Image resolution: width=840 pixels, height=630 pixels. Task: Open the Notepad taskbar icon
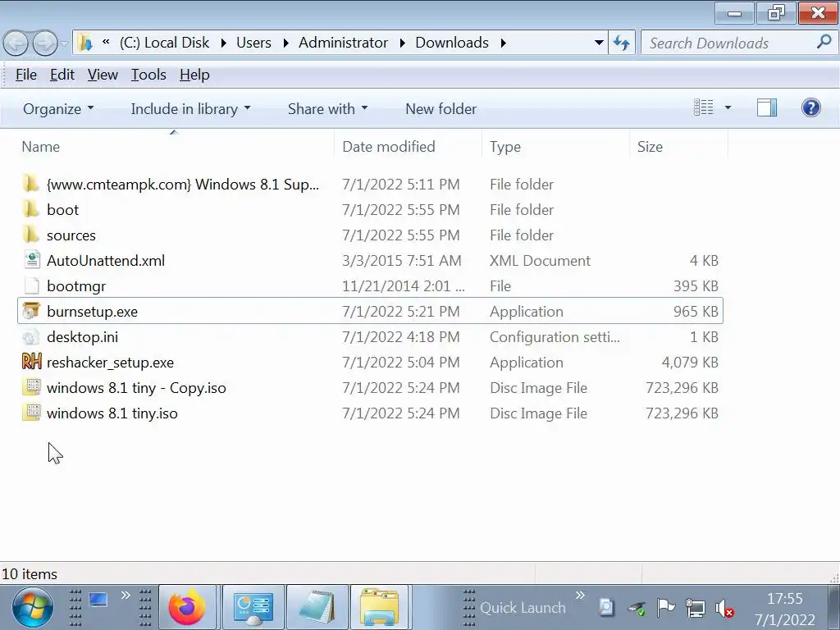(317, 608)
